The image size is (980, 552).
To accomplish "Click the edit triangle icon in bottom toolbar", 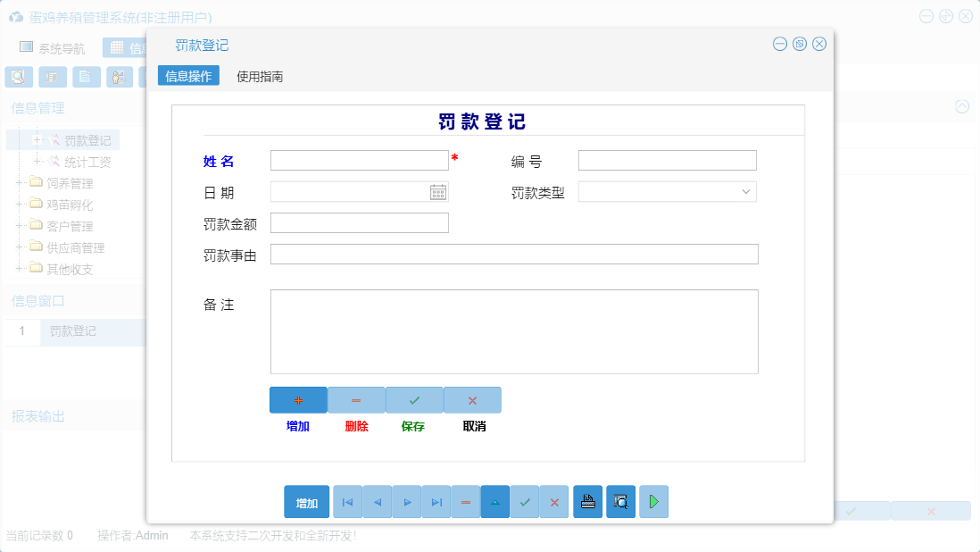I will pos(494,501).
